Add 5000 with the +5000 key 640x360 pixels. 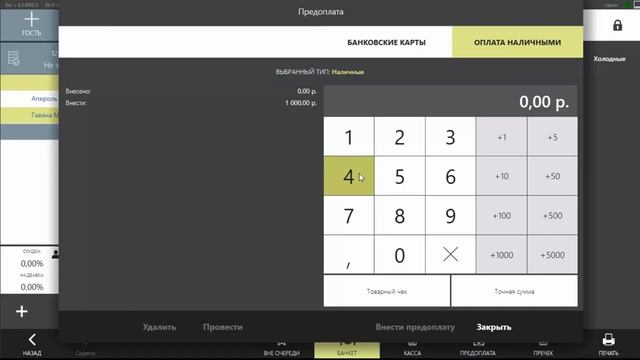552,254
